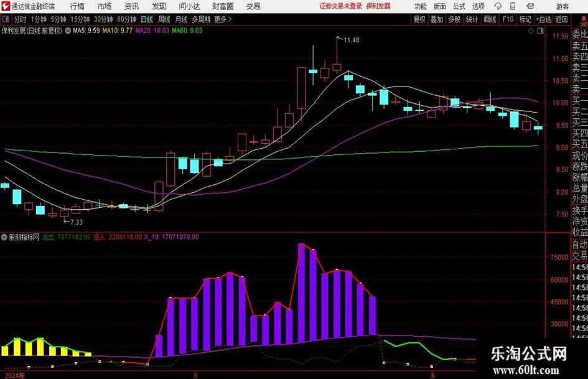
Task: Switch to 1分钟 period tab
Action: pos(38,19)
